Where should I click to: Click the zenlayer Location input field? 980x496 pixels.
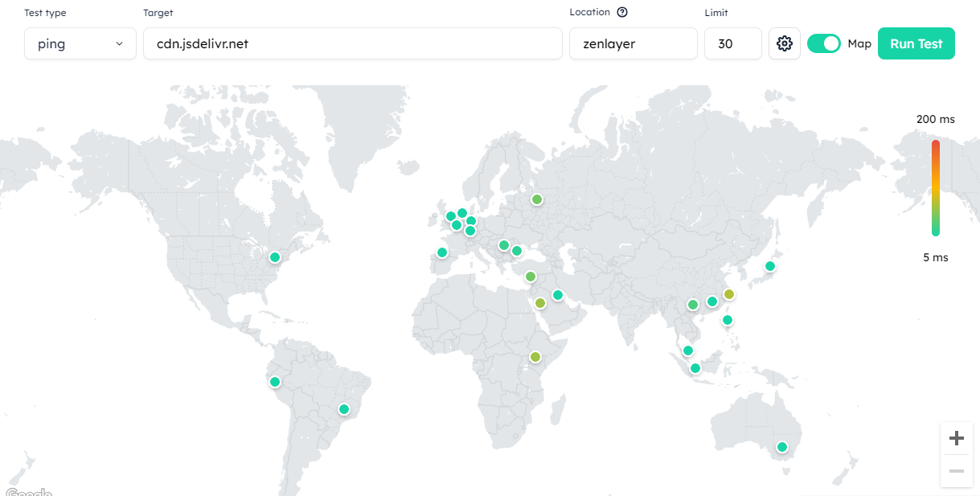633,44
